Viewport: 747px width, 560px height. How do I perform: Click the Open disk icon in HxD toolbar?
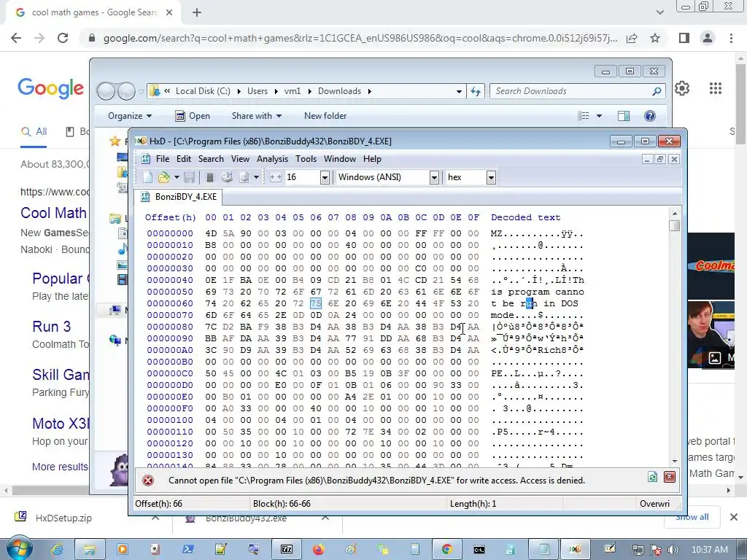coord(227,177)
